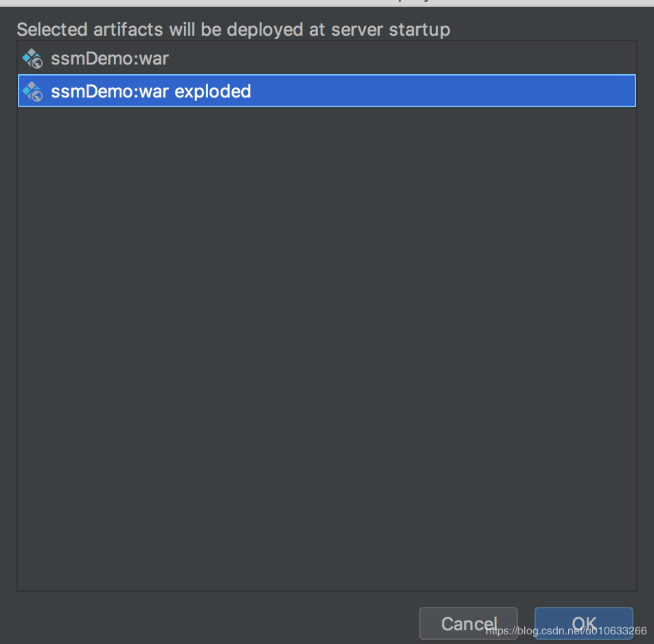
Task: Select the ssmDemo:war exploded list item
Action: tap(327, 91)
